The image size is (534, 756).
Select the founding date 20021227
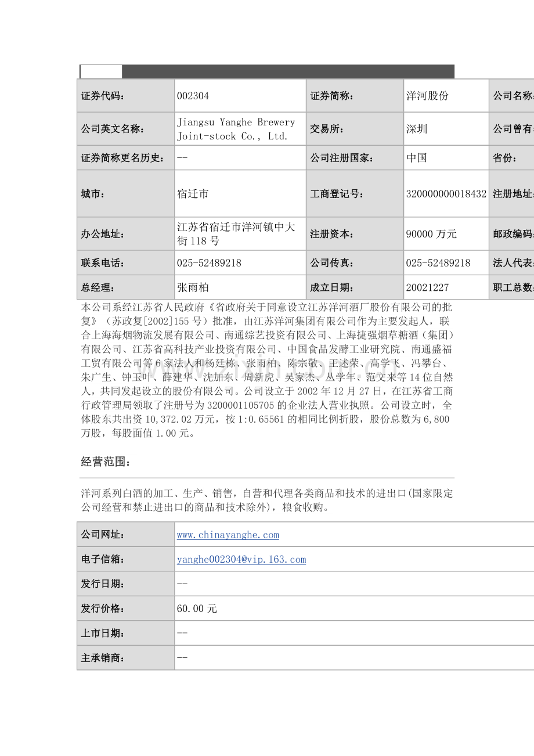coord(427,287)
